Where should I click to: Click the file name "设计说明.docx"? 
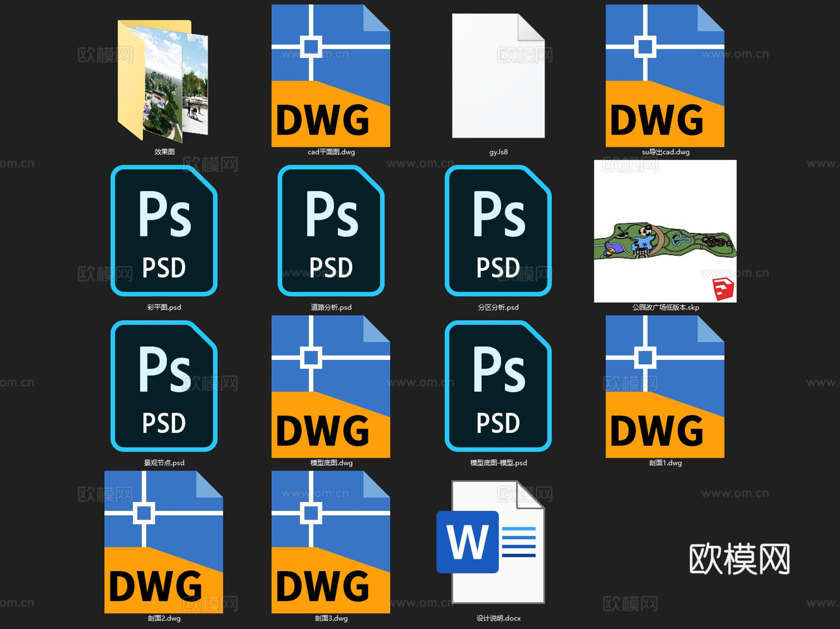498,618
